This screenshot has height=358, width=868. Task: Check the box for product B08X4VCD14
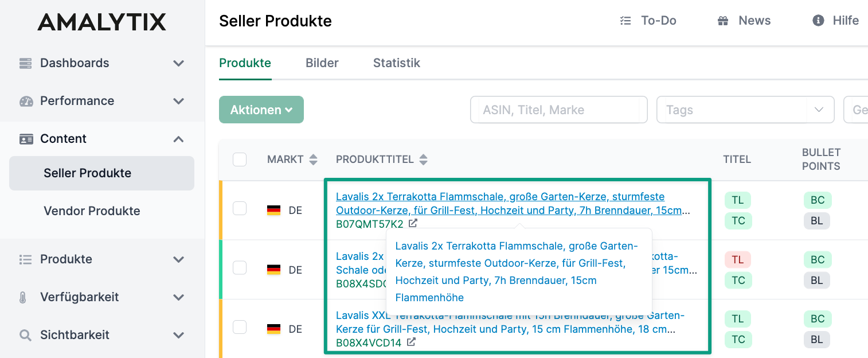[x=240, y=327]
